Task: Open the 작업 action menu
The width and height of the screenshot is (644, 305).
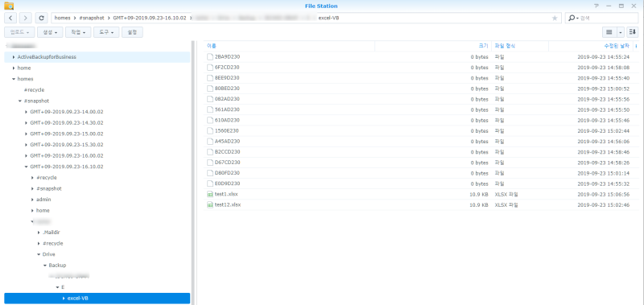Action: pyautogui.click(x=78, y=32)
